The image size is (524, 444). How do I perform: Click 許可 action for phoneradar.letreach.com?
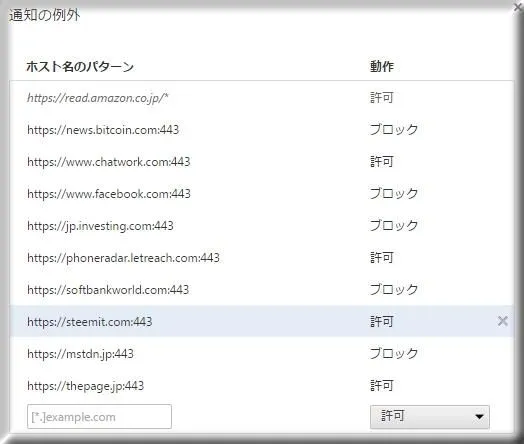point(381,258)
